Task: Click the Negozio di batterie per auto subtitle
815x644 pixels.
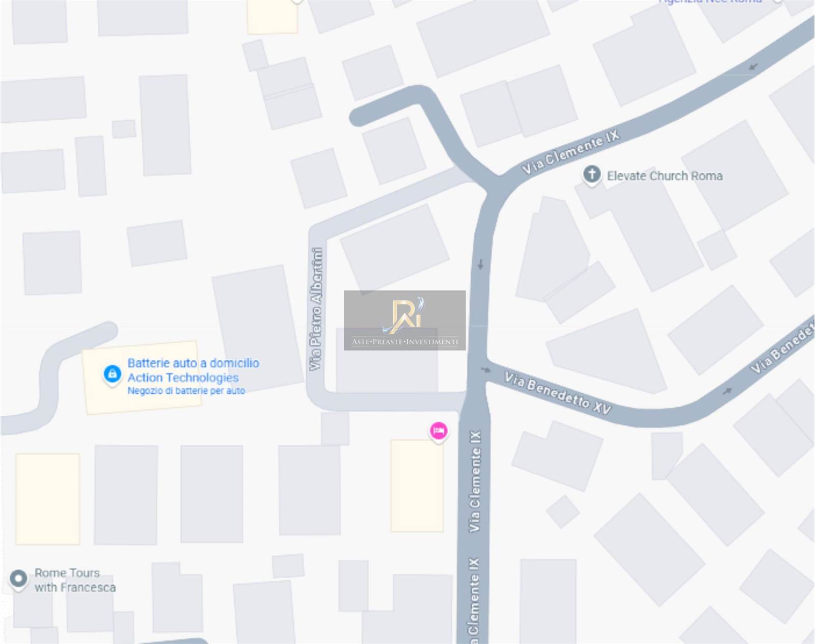Action: tap(186, 391)
